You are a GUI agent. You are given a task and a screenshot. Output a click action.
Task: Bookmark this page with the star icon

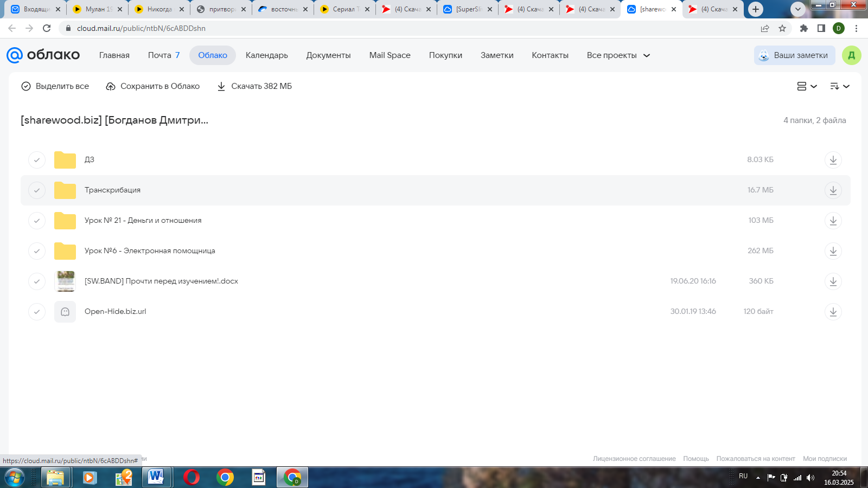(x=782, y=28)
